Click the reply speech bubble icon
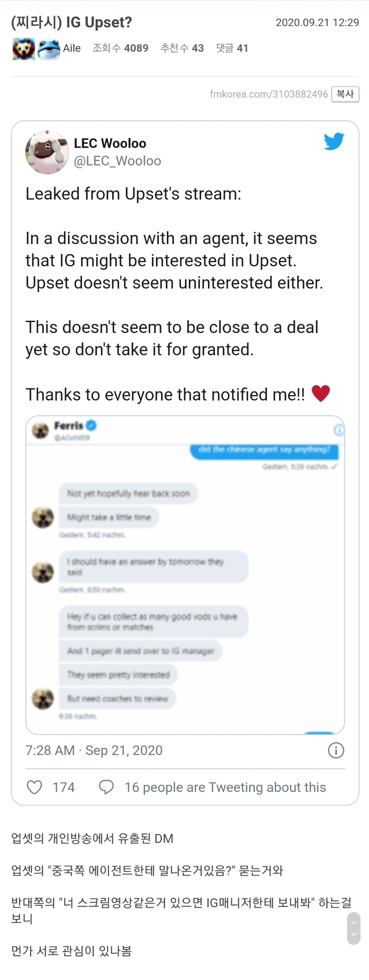This screenshot has height=980, width=369. tap(106, 787)
